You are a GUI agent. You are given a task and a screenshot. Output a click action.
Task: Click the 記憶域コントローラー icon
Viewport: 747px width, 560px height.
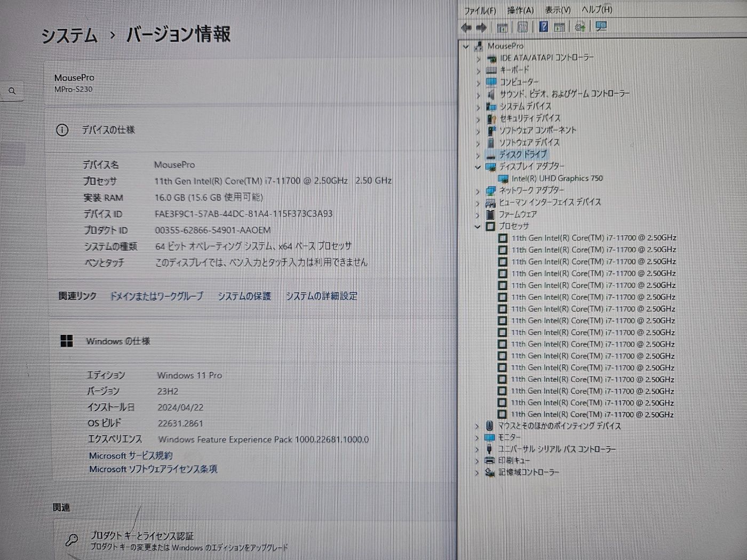click(x=489, y=473)
